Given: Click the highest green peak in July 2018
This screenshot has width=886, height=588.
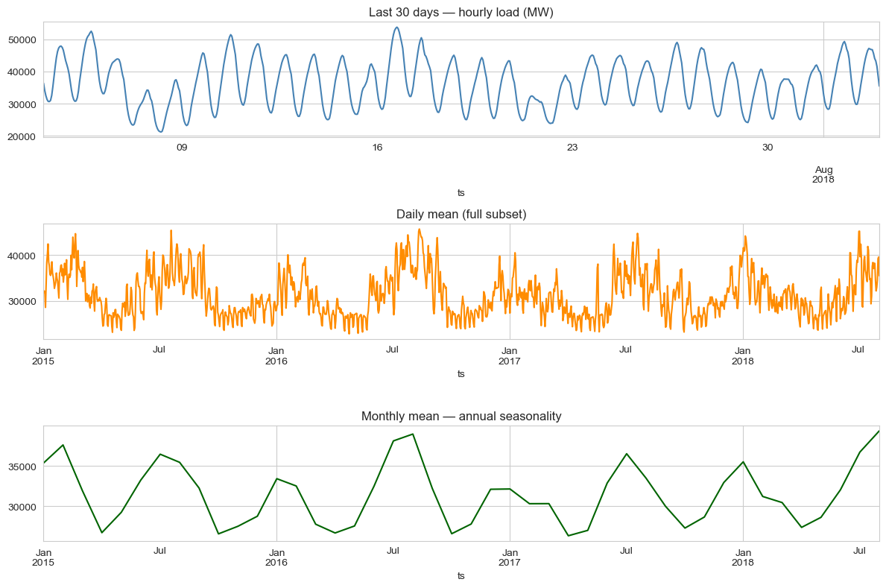Looking at the screenshot, I should (879, 431).
